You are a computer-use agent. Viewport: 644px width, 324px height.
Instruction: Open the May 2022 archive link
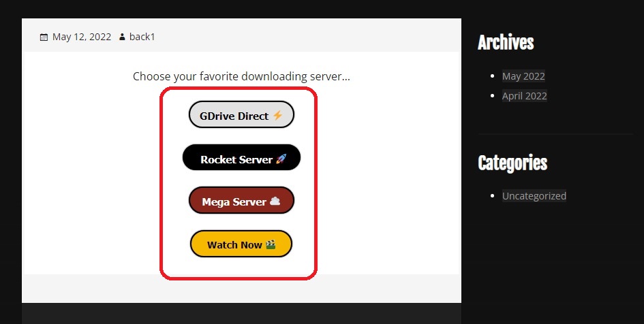(523, 76)
